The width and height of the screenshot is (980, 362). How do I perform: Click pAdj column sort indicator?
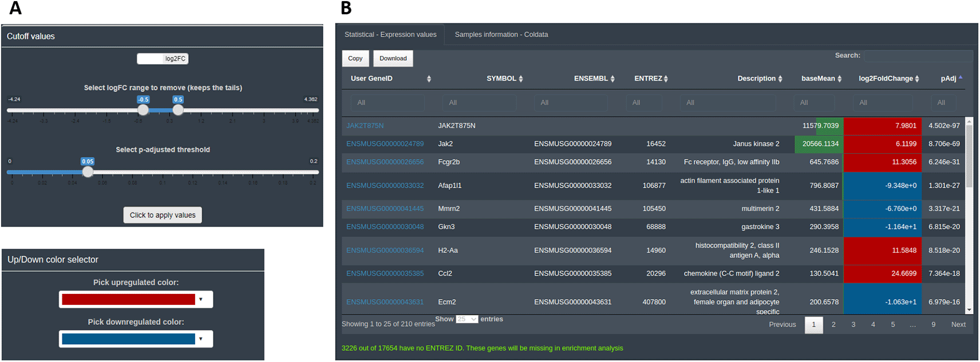pos(961,78)
